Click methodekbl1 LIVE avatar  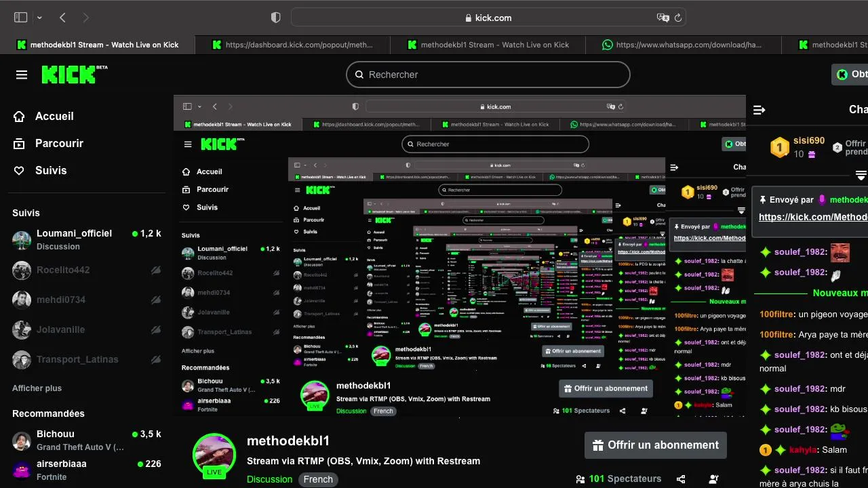point(214,455)
